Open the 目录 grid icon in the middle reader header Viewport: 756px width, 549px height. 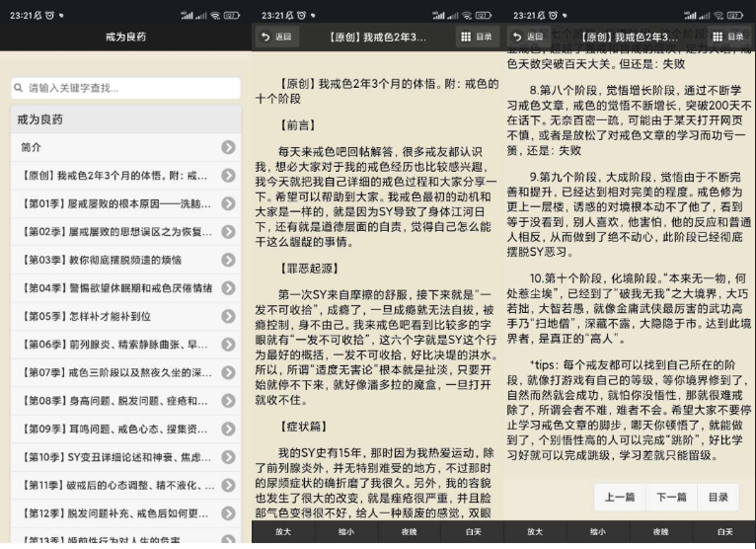tap(476, 37)
